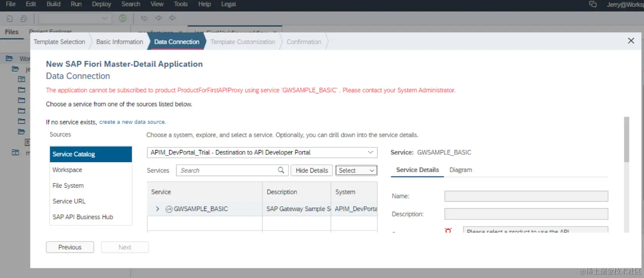The width and height of the screenshot is (644, 278).
Task: Close the wizard dialog with X
Action: [631, 41]
